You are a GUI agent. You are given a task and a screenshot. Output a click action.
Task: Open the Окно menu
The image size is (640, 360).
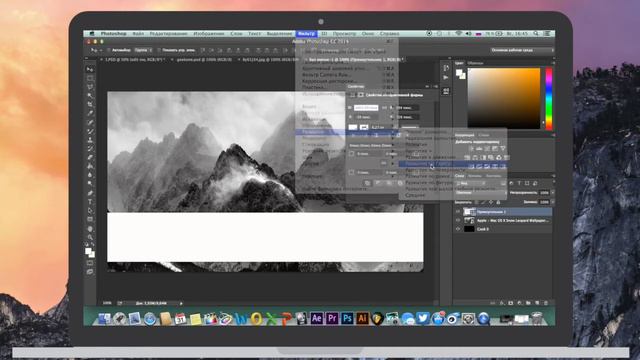pyautogui.click(x=367, y=33)
